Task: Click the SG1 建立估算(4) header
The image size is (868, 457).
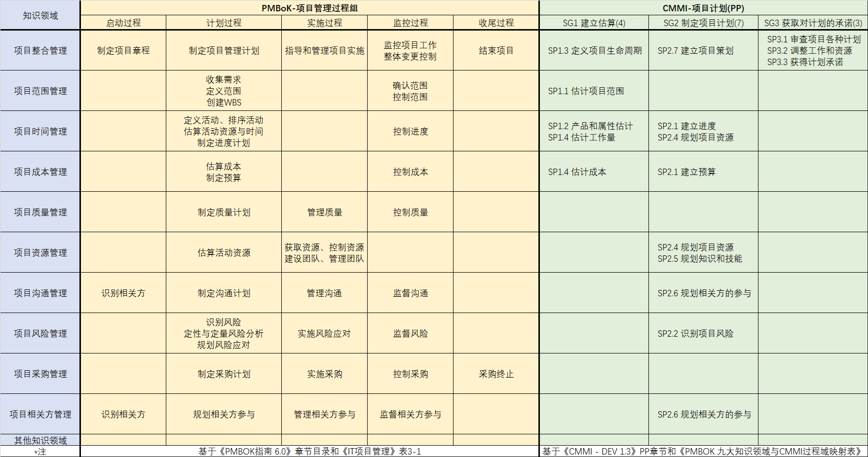Action: [x=594, y=23]
